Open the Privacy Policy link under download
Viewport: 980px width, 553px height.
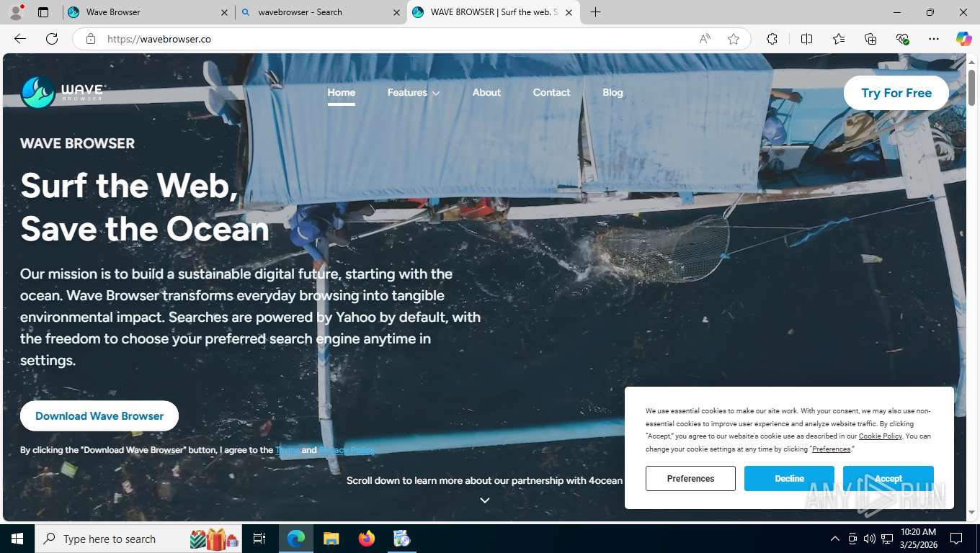coord(347,450)
